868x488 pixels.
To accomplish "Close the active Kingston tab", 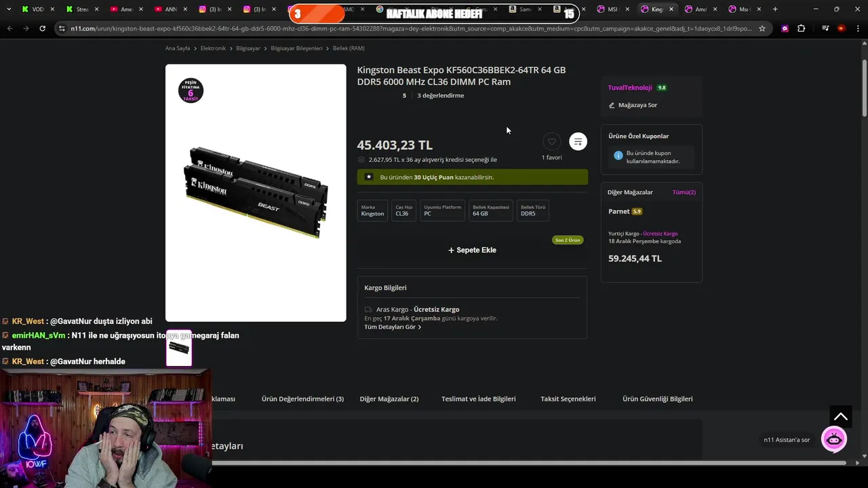I will (x=671, y=9).
